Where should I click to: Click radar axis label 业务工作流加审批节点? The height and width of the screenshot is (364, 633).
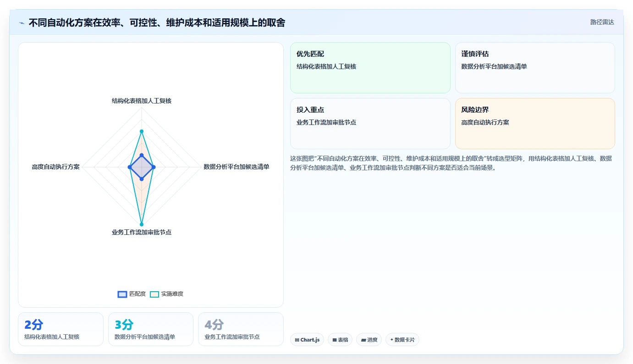tap(142, 232)
